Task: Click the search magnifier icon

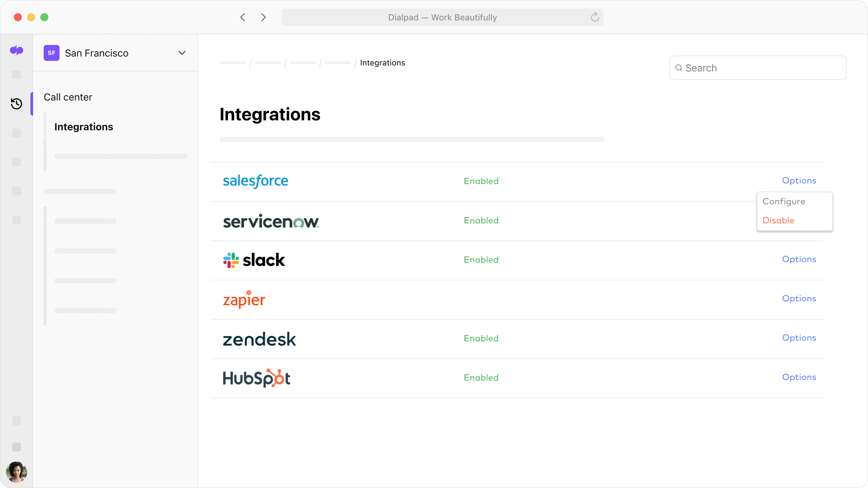Action: [x=679, y=68]
